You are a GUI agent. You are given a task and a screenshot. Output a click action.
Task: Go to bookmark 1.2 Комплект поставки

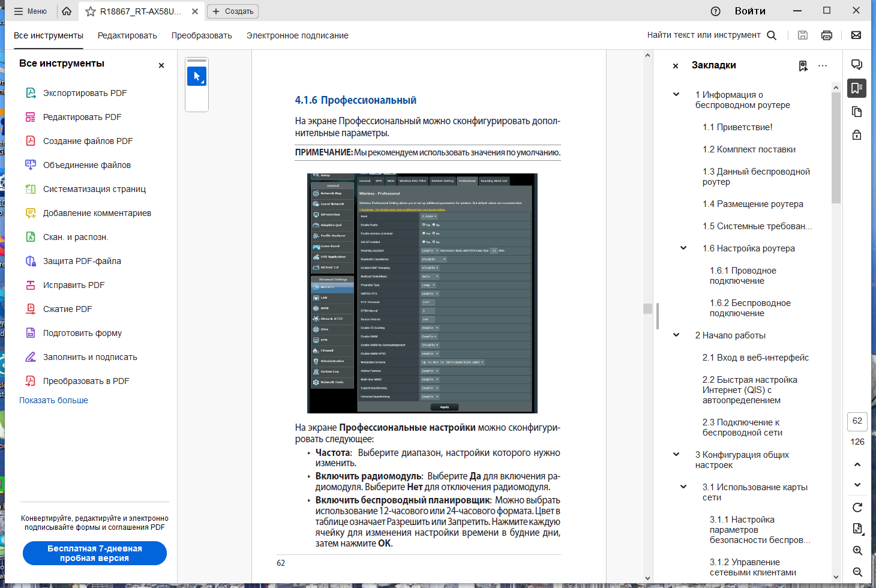coord(749,149)
